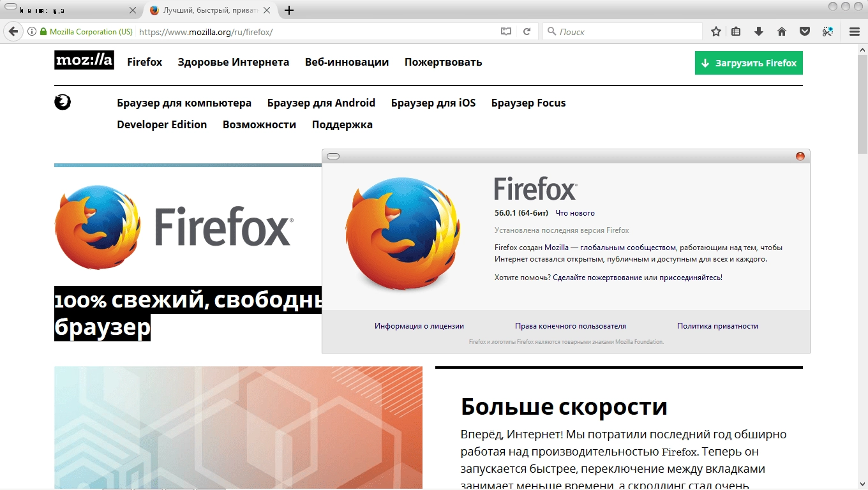Open the downloads arrow panel
The image size is (868, 490).
pyautogui.click(x=759, y=31)
